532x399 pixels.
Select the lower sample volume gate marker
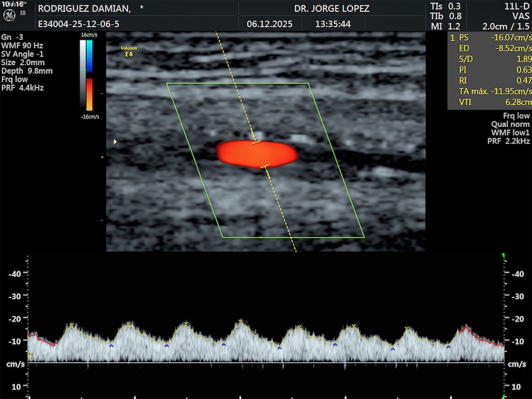point(264,166)
